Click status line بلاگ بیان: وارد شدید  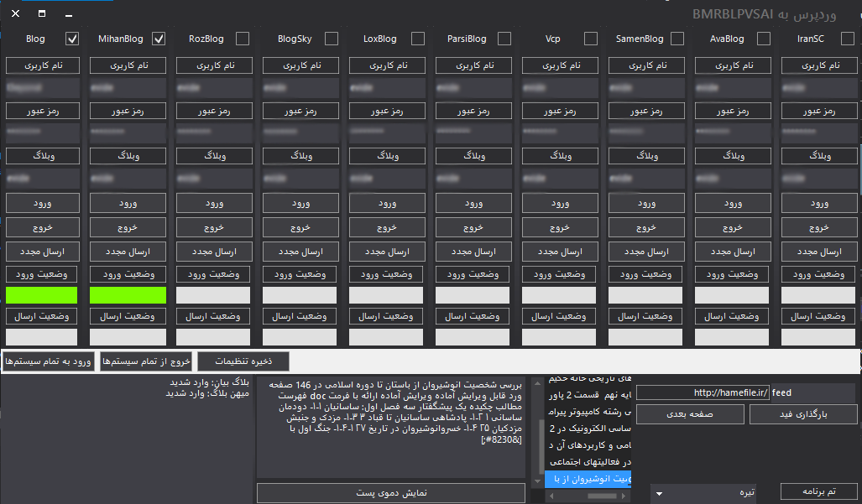click(209, 382)
